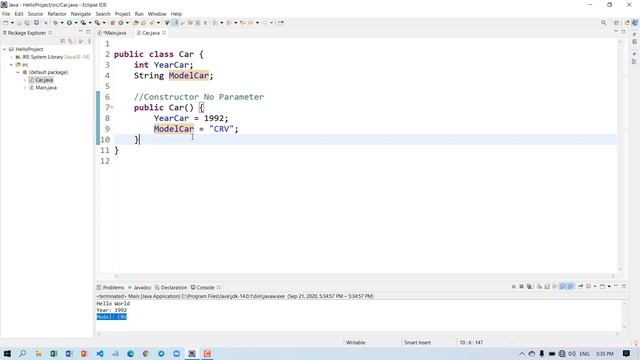Viewport: 640px width, 360px height.
Task: Click the Back navigation arrow in toolbar
Action: tap(251, 23)
